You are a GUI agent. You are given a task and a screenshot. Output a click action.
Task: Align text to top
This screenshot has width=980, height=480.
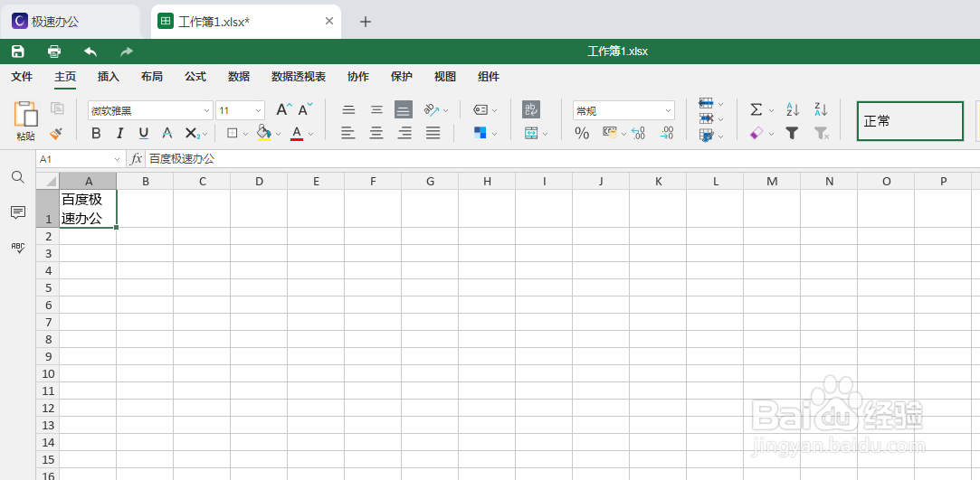pyautogui.click(x=348, y=110)
